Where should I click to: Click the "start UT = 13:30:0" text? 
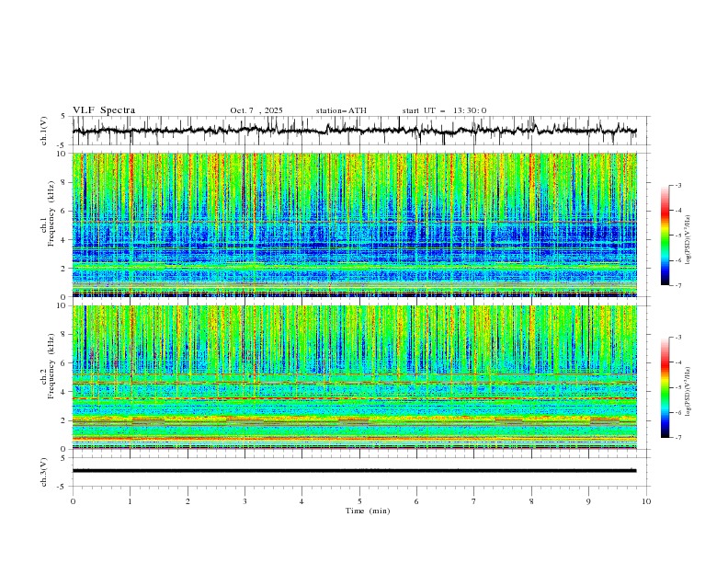[x=444, y=110]
